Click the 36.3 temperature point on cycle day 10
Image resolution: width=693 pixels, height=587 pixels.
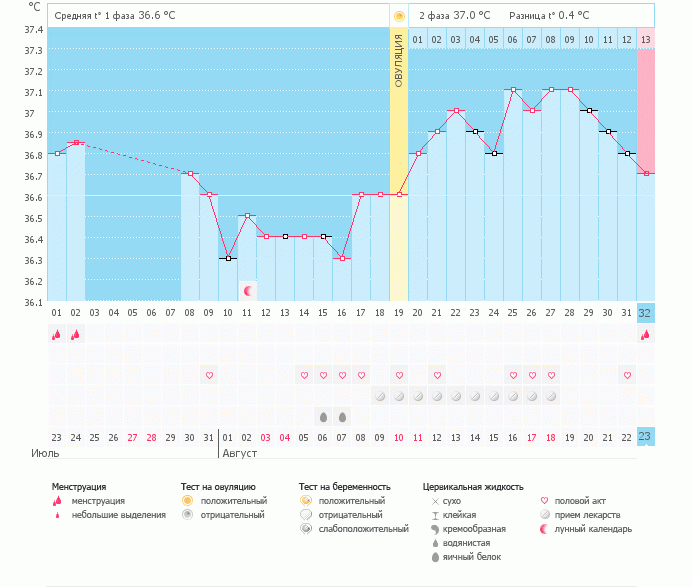pyautogui.click(x=228, y=258)
